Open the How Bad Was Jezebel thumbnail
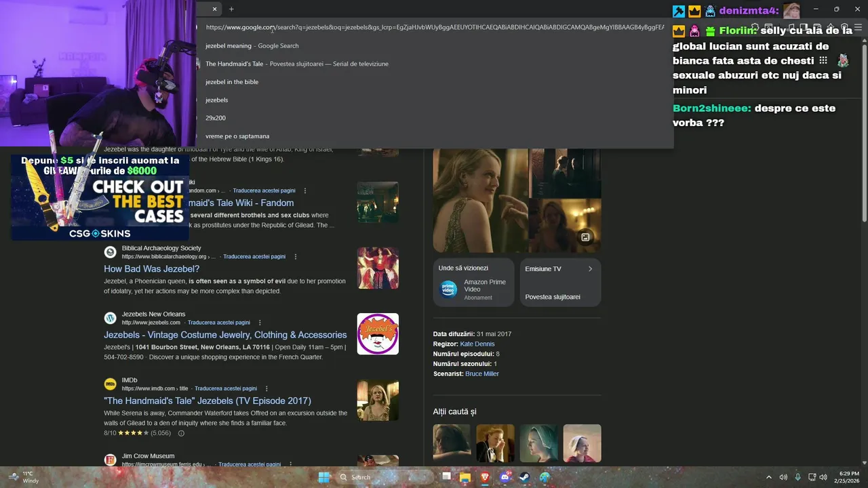Image resolution: width=868 pixels, height=488 pixels. click(x=378, y=268)
